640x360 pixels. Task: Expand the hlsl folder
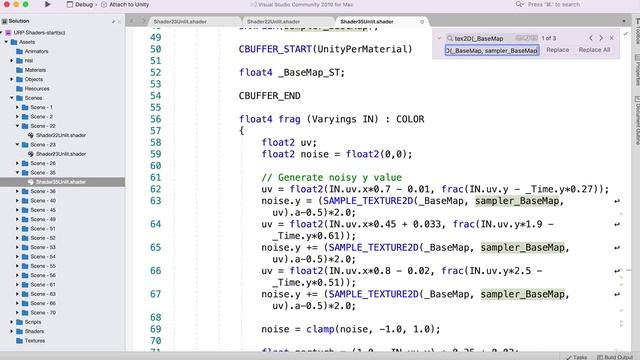(12, 61)
